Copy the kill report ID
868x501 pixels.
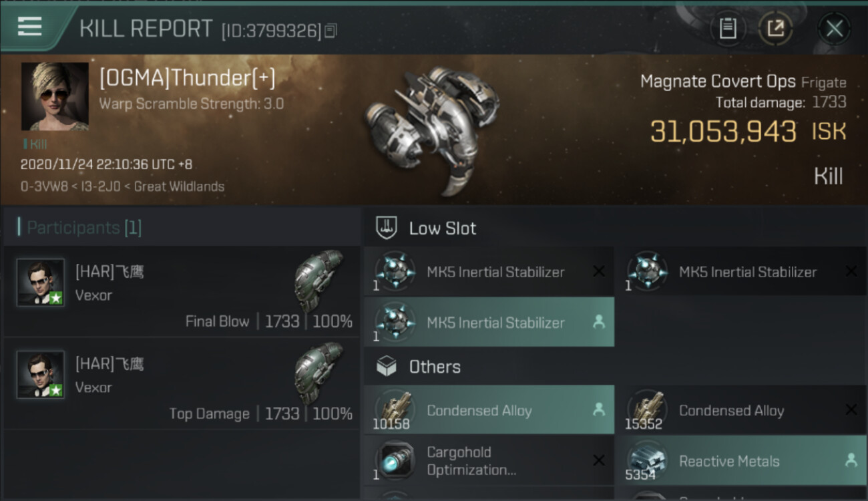point(331,30)
